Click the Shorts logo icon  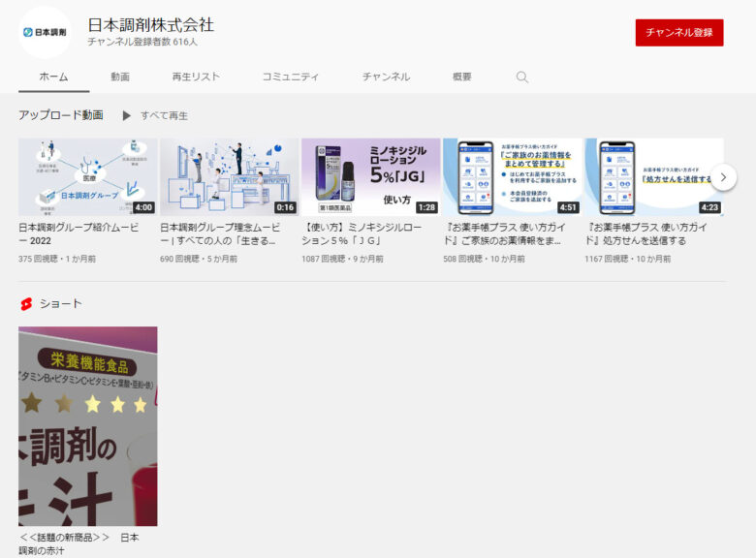[26, 303]
